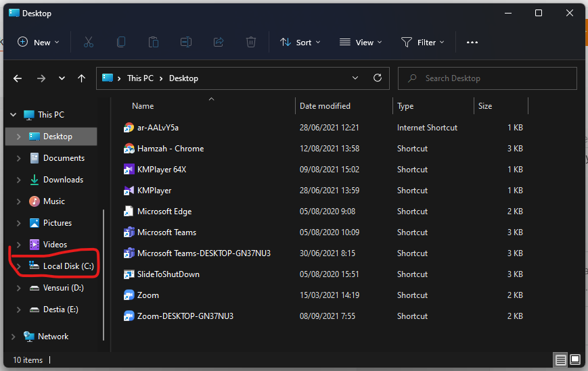Select Documents in navigation pane
Viewport: 588px width, 371px height.
pyautogui.click(x=64, y=158)
